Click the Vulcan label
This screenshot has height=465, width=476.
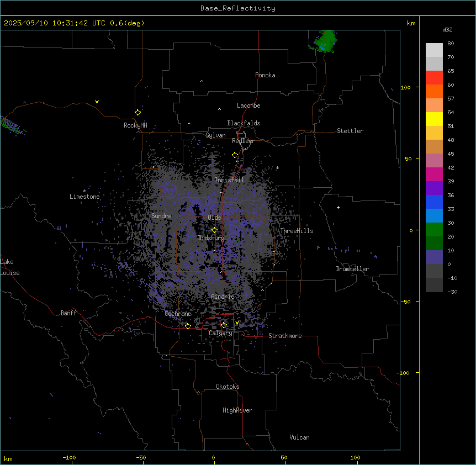299,437
